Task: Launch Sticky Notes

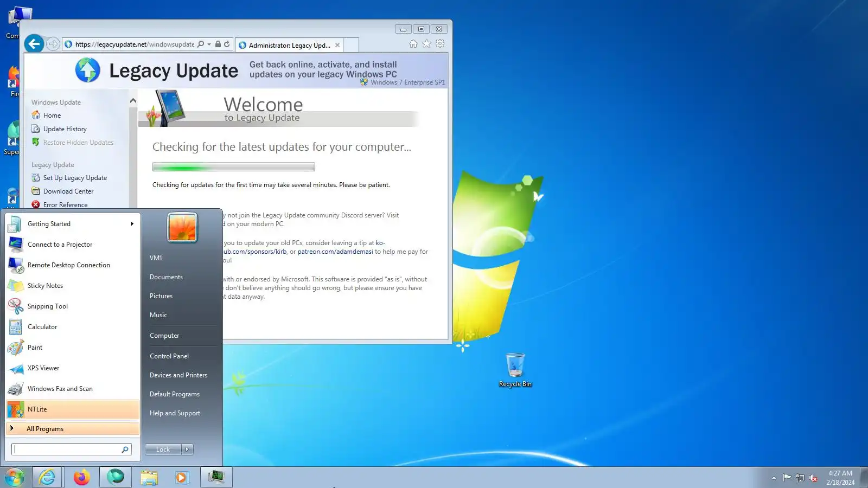Action: pyautogui.click(x=73, y=286)
